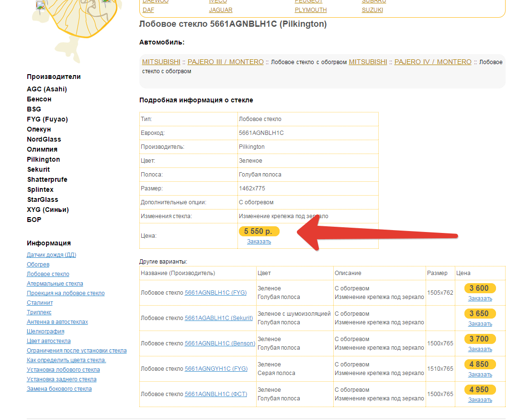Select AGC (Asahi) in the manufacturers list
This screenshot has width=519, height=420.
47,89
